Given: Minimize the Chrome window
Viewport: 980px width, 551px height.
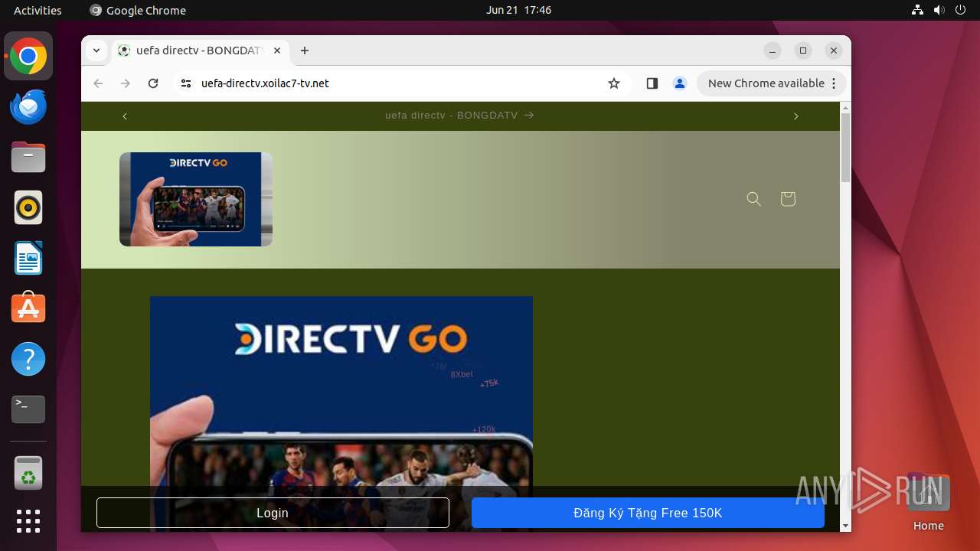Looking at the screenshot, I should (773, 51).
